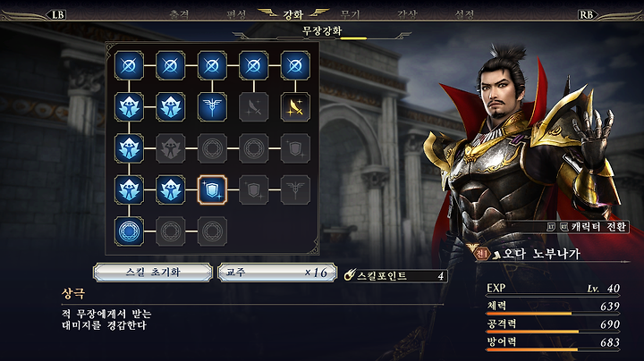Select the locked grey winged-staff skill node
644x361 pixels.
pyautogui.click(x=295, y=190)
